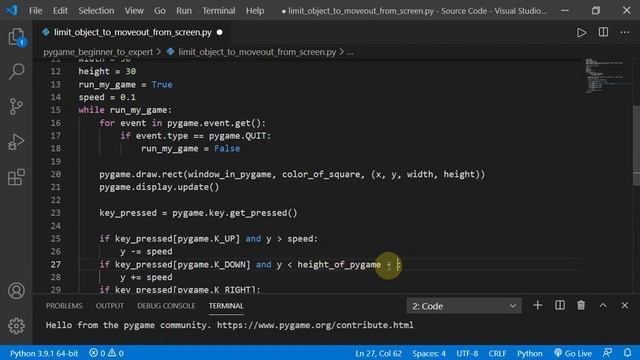Open the Edit menu

click(x=60, y=11)
